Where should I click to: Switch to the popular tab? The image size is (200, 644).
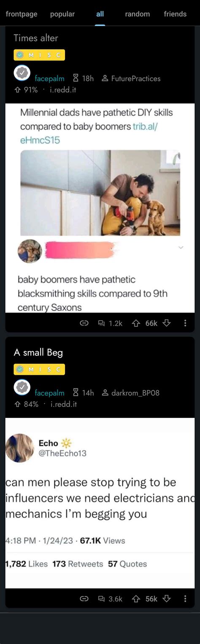pos(62,14)
